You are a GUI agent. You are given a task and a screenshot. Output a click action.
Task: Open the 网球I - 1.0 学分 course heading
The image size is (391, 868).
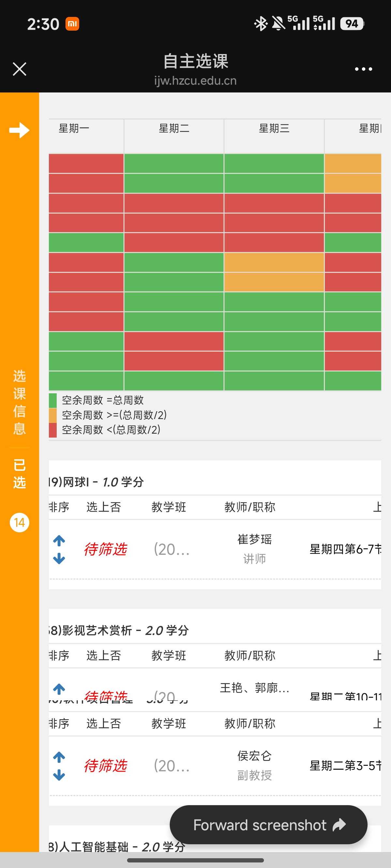(96, 482)
